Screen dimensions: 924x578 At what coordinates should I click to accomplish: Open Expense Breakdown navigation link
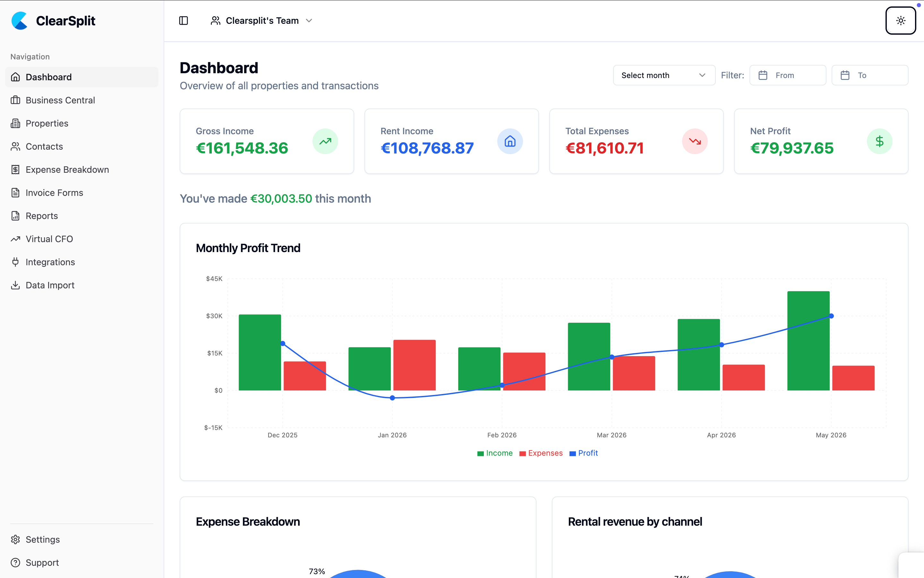82,170
